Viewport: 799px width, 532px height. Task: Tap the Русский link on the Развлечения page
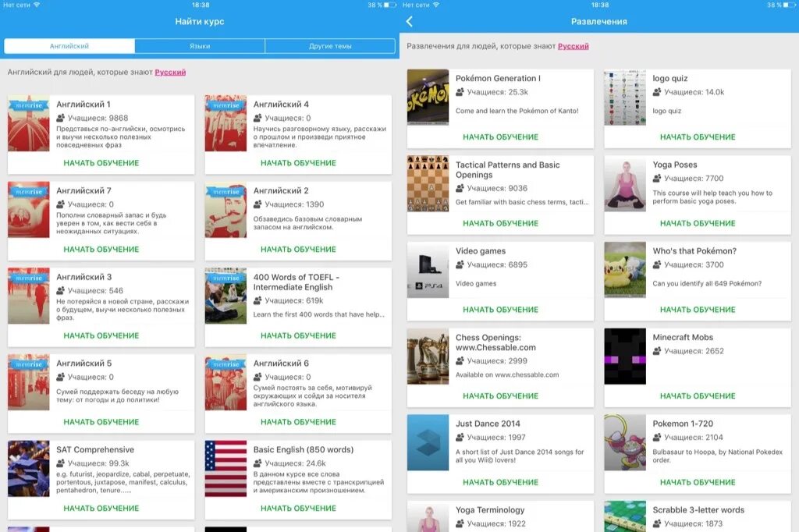tap(574, 46)
